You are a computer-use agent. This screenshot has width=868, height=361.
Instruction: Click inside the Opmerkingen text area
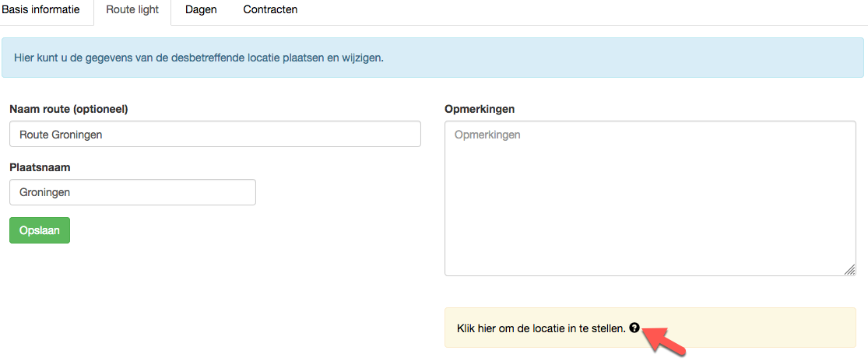(x=651, y=199)
